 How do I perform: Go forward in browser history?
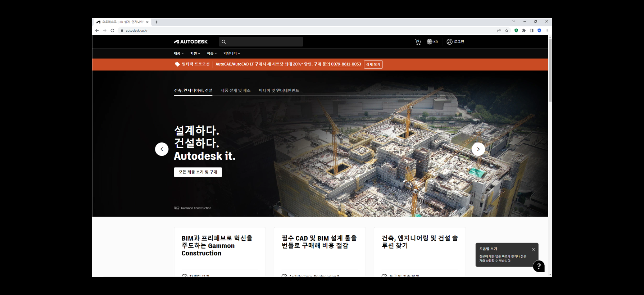pos(105,31)
